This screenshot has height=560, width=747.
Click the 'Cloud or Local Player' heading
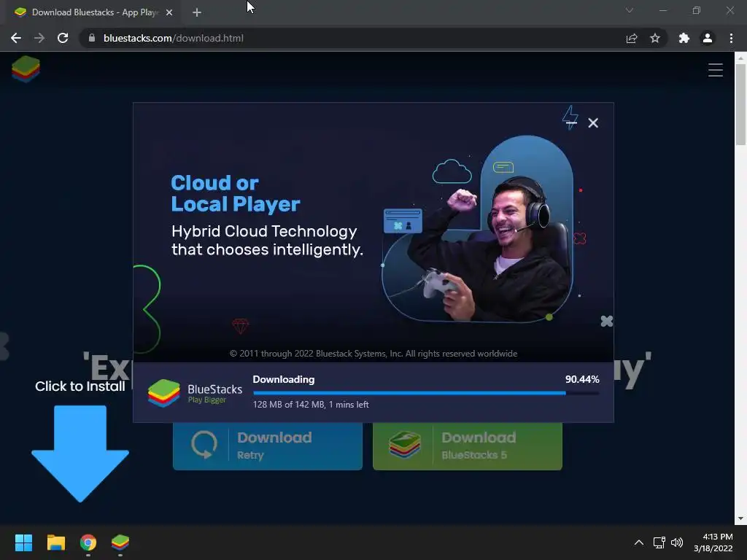pos(236,193)
